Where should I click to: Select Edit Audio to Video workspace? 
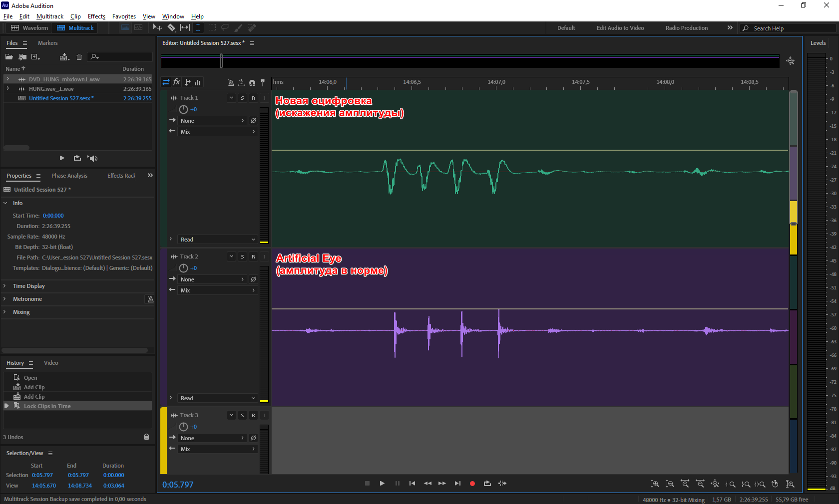click(620, 28)
